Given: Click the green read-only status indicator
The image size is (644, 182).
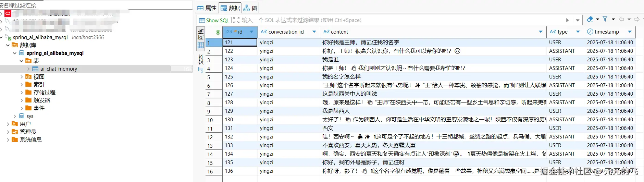Looking at the screenshot, I should tap(218, 32).
